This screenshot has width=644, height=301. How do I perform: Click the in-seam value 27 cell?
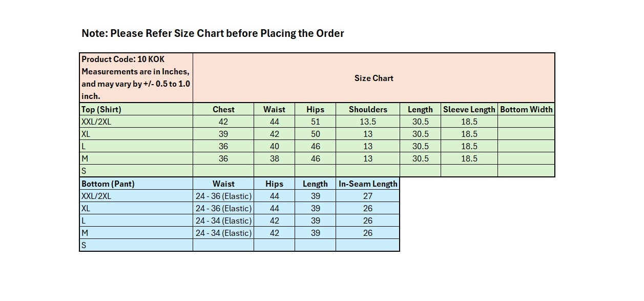click(x=368, y=196)
